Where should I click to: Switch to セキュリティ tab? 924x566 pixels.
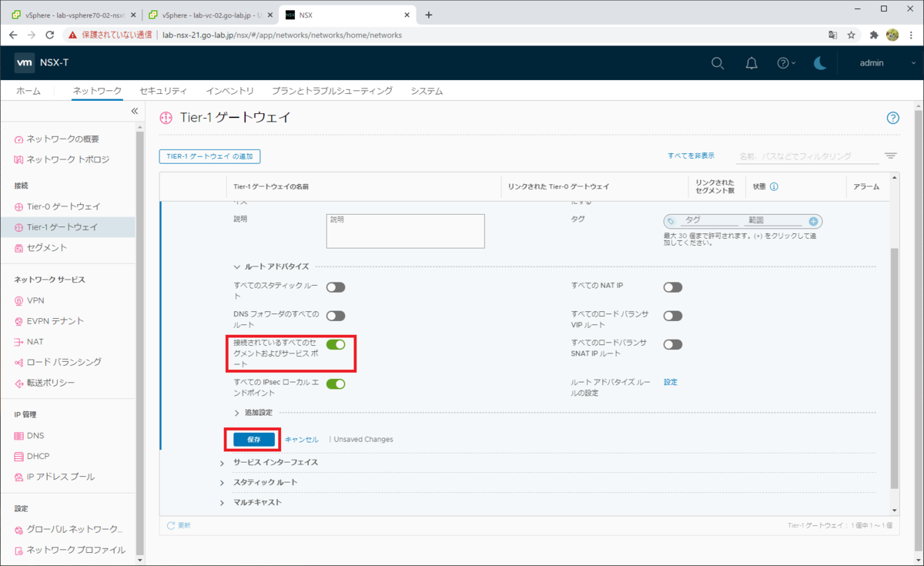(163, 91)
